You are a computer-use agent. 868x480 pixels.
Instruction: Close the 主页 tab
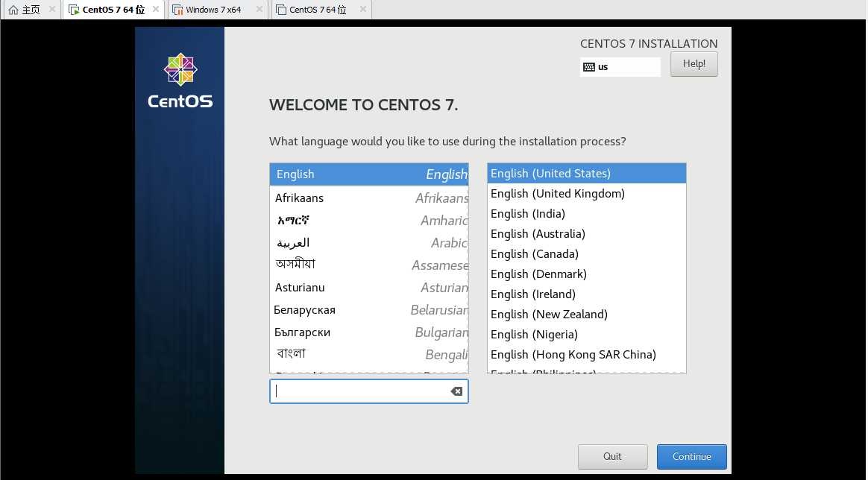click(x=51, y=10)
